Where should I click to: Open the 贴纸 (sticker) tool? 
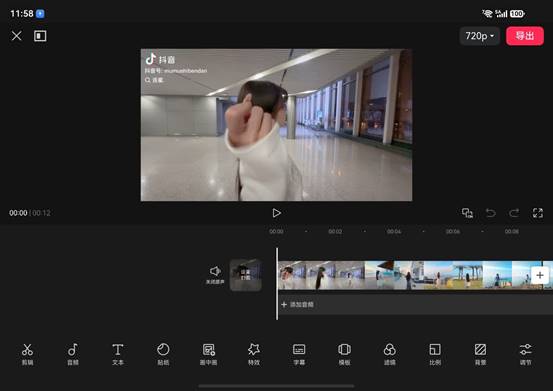pos(163,354)
